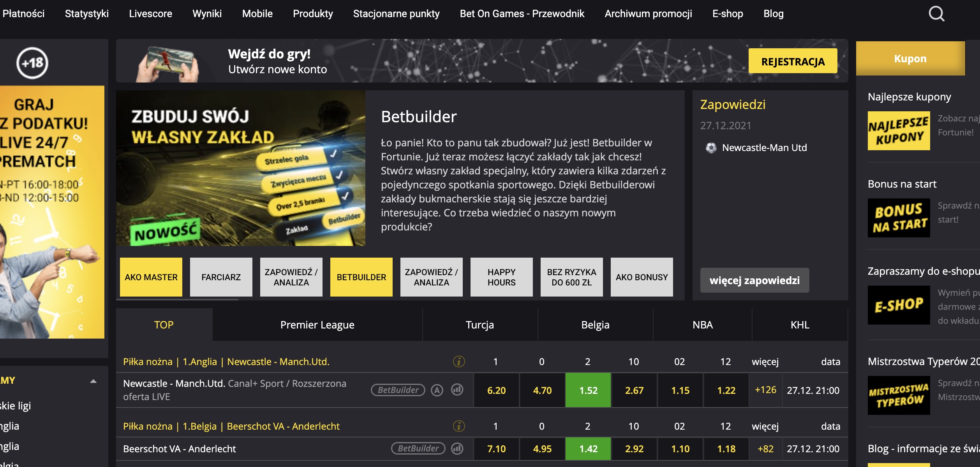Image resolution: width=980 pixels, height=467 pixels.
Task: Click więcej zapowiedzi button
Action: (x=754, y=280)
